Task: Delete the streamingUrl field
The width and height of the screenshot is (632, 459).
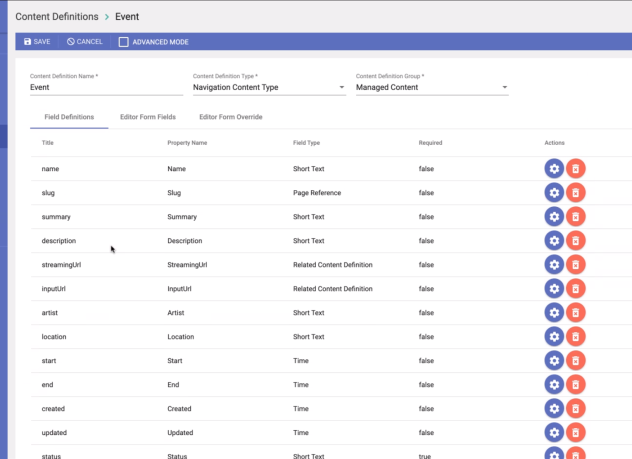Action: 576,264
